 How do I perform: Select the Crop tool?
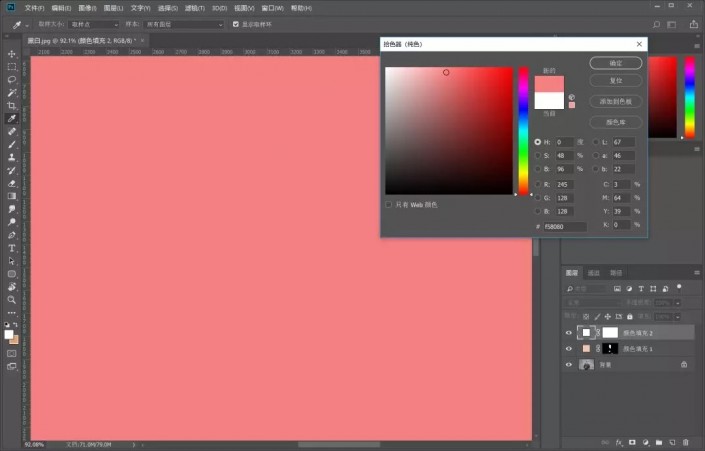[x=12, y=105]
